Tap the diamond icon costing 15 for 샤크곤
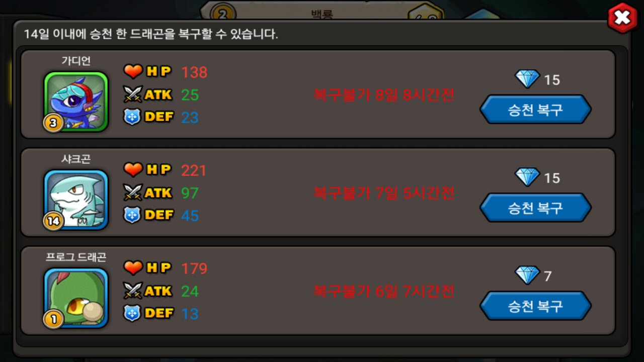This screenshot has width=644, height=362. [x=527, y=177]
